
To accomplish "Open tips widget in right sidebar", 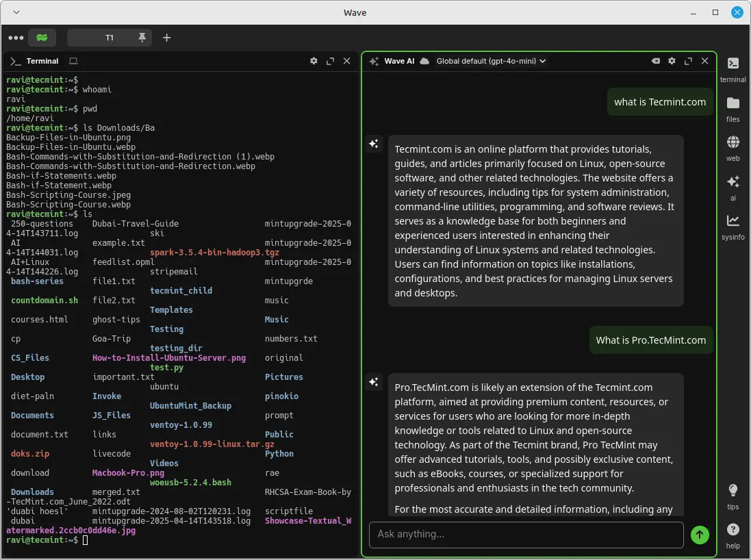I will click(x=733, y=497).
